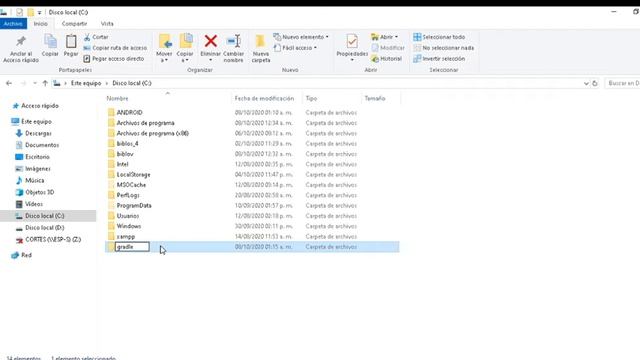Open the Mover a folder menu
The image size is (640, 360).
click(x=164, y=49)
